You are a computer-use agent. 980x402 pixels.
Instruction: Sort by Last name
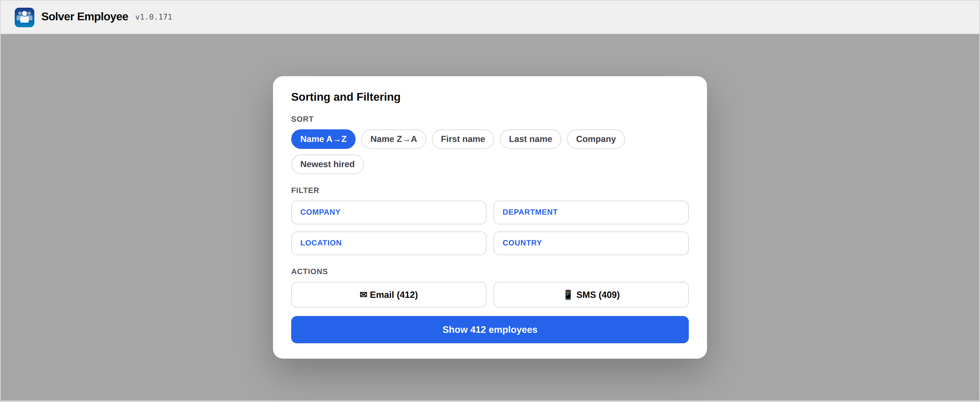pyautogui.click(x=530, y=139)
